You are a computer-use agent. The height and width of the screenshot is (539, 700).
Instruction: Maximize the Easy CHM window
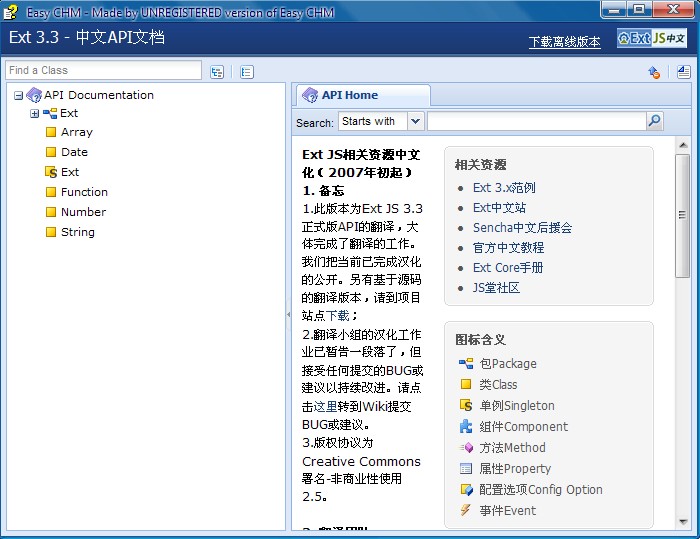tap(639, 9)
